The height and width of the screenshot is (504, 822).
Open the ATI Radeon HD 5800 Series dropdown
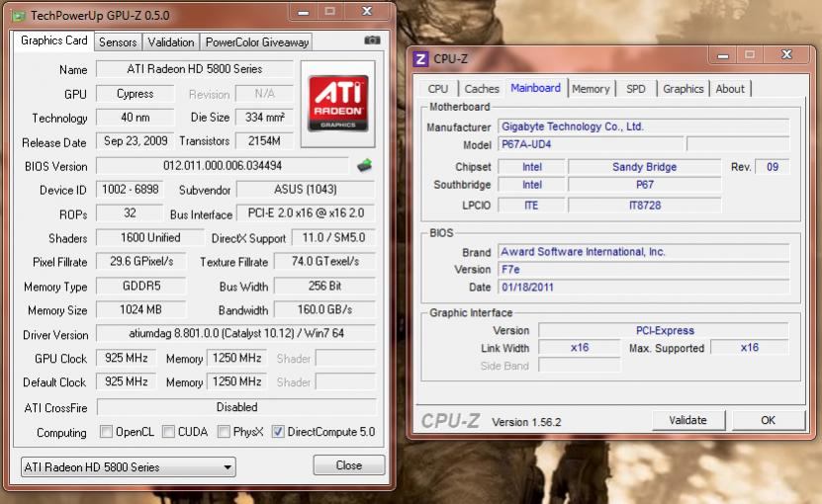coord(129,466)
